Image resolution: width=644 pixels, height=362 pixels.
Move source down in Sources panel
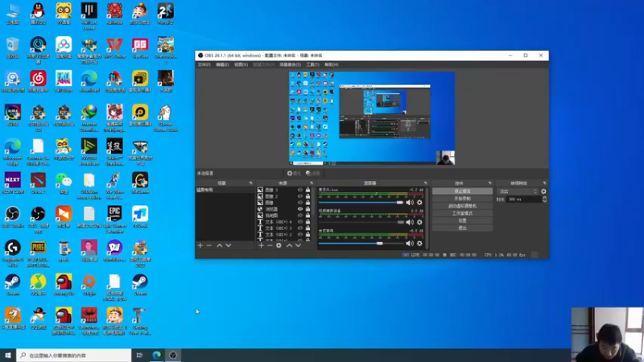[298, 245]
